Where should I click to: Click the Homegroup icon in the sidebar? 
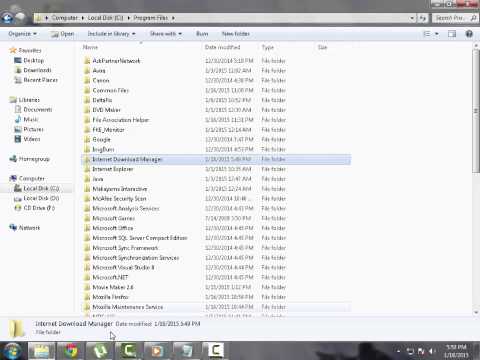click(13, 159)
